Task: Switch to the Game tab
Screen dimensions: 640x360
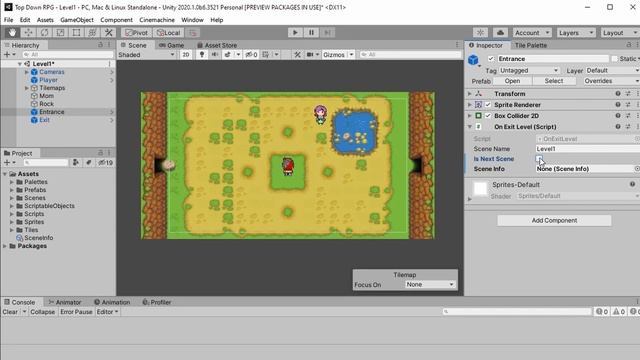Action: pos(172,45)
